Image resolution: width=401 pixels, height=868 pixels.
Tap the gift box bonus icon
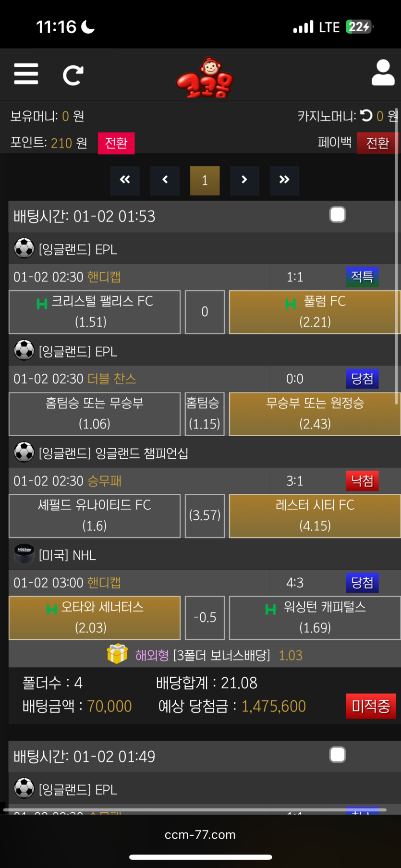click(117, 654)
